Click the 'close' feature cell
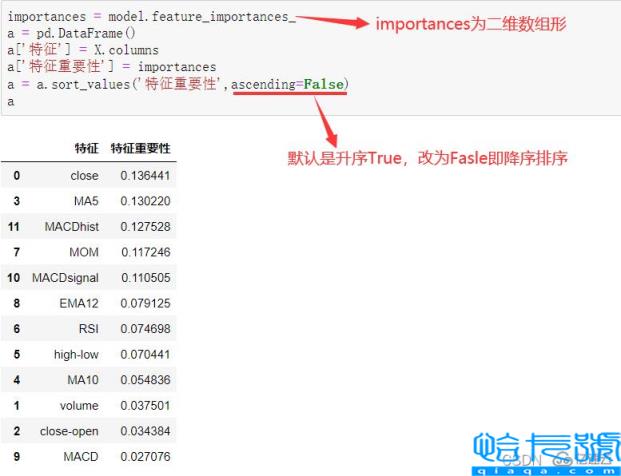This screenshot has height=476, width=621. [84, 175]
